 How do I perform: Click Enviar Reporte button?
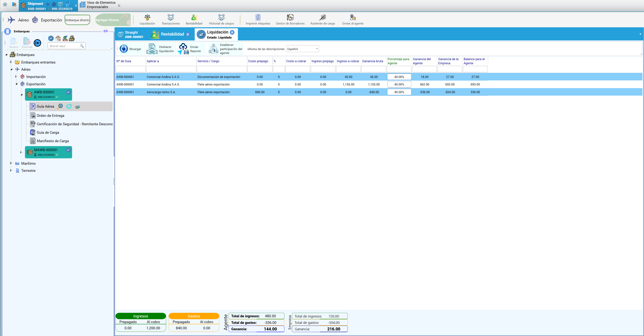coord(189,49)
